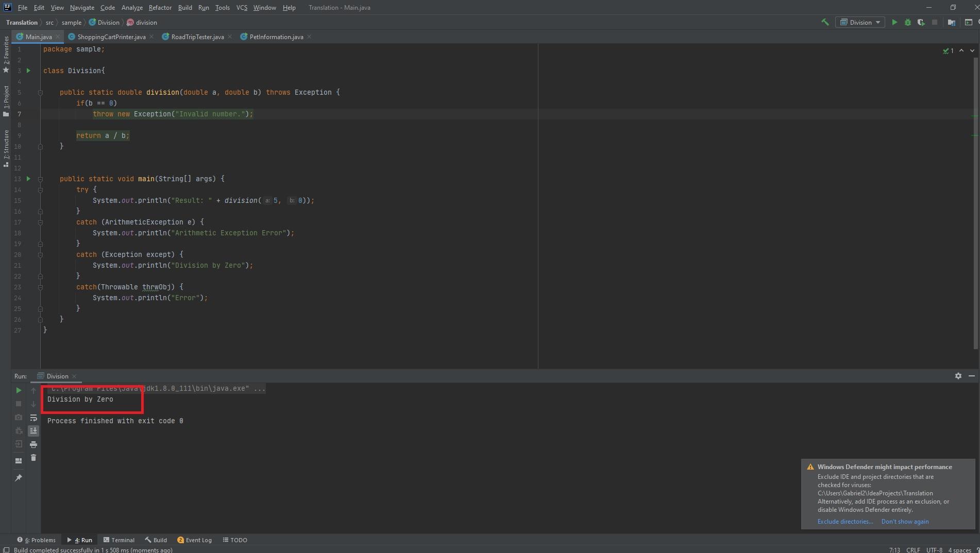Click the editor vertical scrollbar
Image resolution: width=980 pixels, height=553 pixels.
click(x=975, y=206)
